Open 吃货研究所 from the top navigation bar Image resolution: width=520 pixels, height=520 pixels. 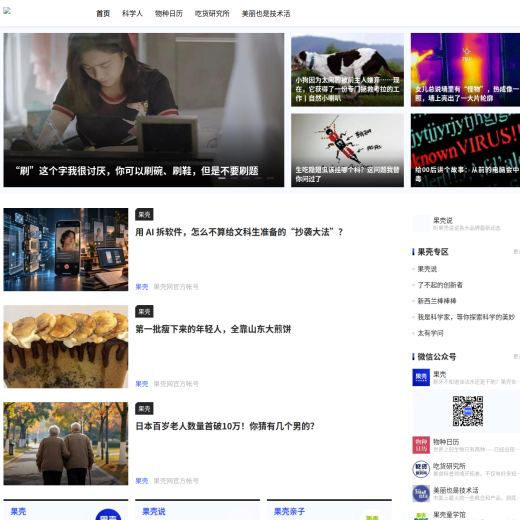pyautogui.click(x=212, y=14)
